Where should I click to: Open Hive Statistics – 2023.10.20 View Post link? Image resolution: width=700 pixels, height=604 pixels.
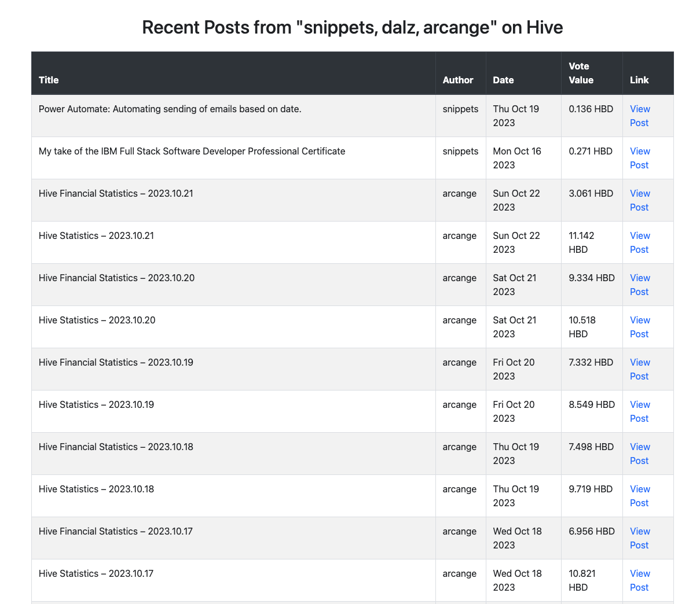640,327
